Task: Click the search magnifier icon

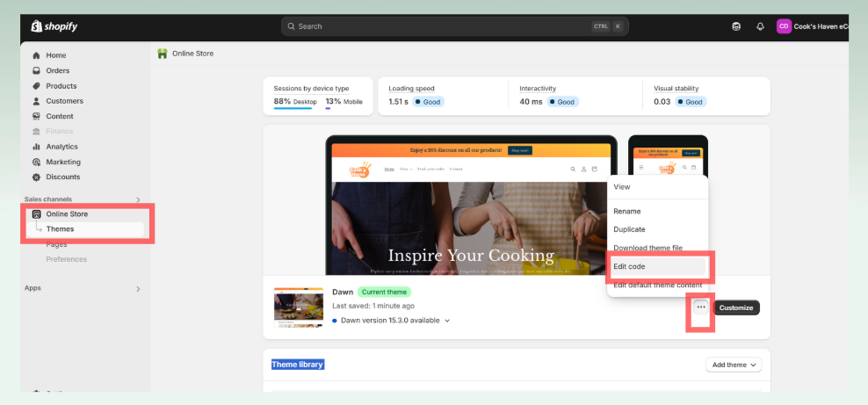Action: [x=291, y=26]
